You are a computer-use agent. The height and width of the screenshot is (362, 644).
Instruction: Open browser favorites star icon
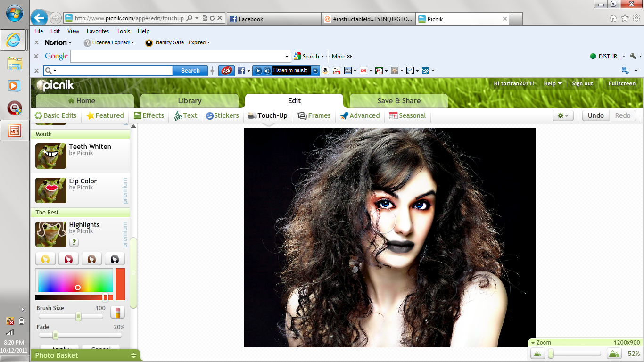coord(625,18)
